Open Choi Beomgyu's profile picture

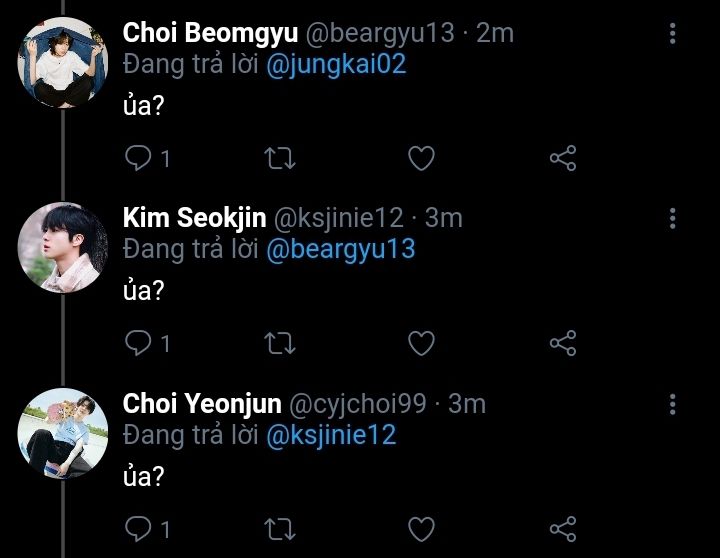(x=63, y=62)
